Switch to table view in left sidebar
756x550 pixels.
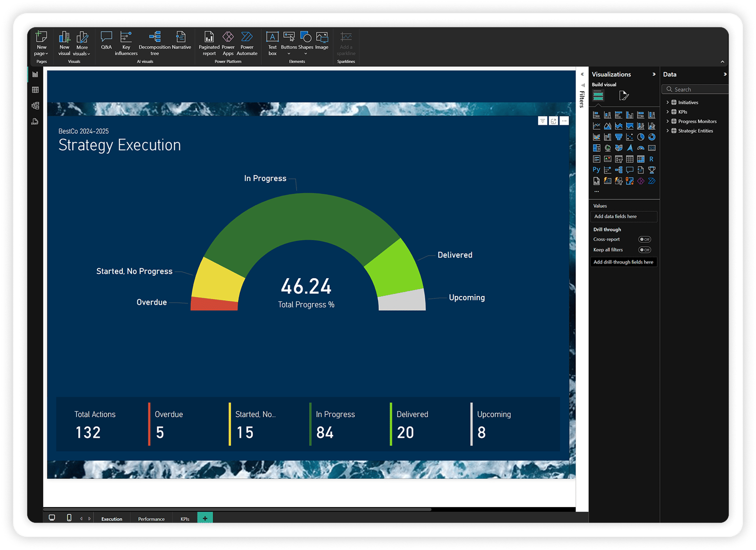click(35, 90)
